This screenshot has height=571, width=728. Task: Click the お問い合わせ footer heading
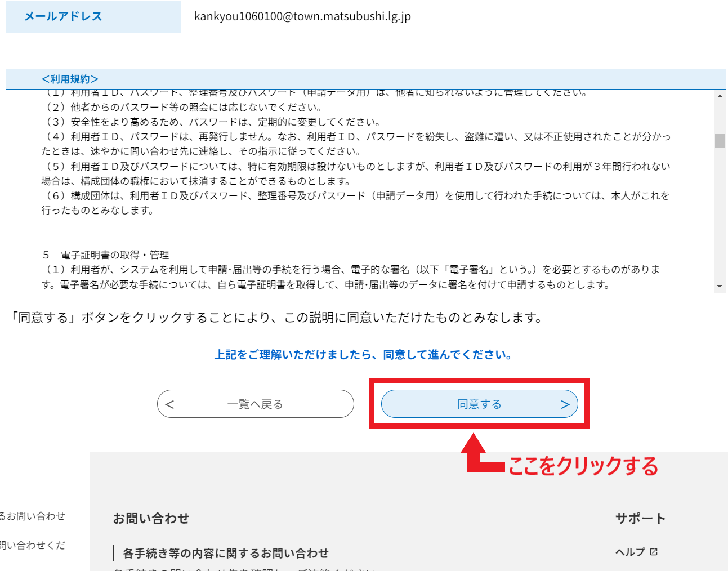(x=151, y=518)
